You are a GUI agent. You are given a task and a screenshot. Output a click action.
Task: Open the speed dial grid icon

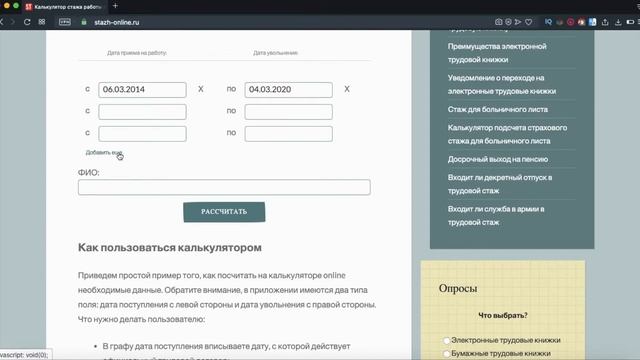click(x=42, y=22)
